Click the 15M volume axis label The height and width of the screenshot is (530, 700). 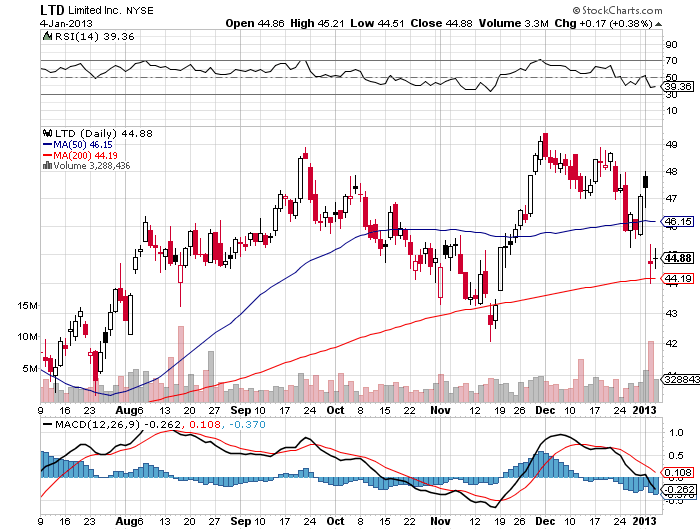[27, 306]
